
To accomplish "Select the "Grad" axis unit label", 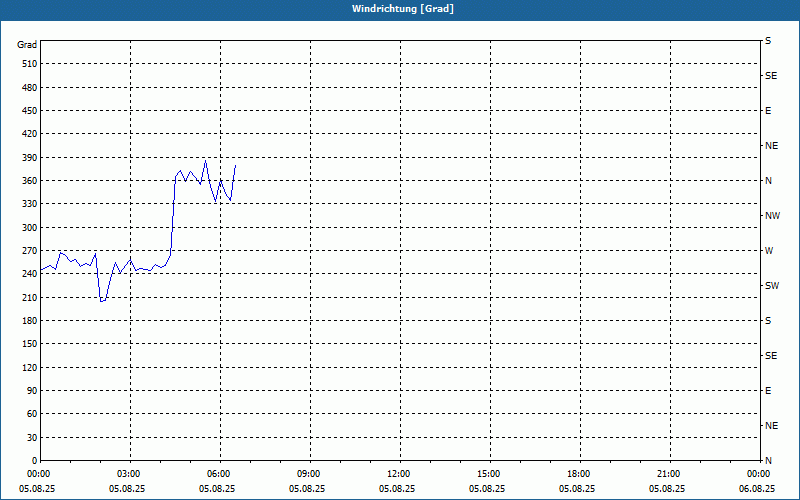I will (x=27, y=45).
